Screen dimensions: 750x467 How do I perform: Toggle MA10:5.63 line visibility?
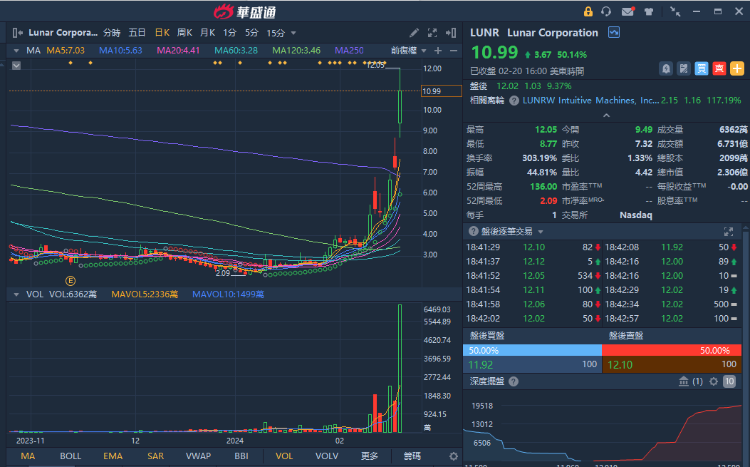[121, 50]
